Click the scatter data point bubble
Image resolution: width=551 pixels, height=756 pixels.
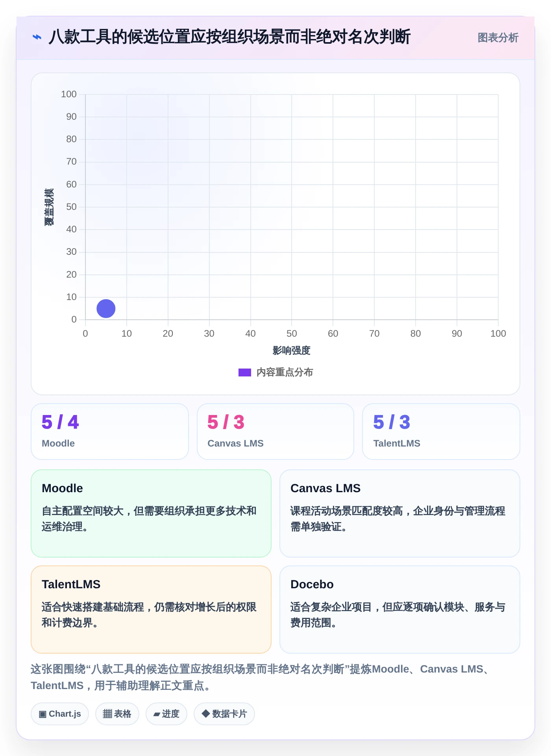click(106, 308)
